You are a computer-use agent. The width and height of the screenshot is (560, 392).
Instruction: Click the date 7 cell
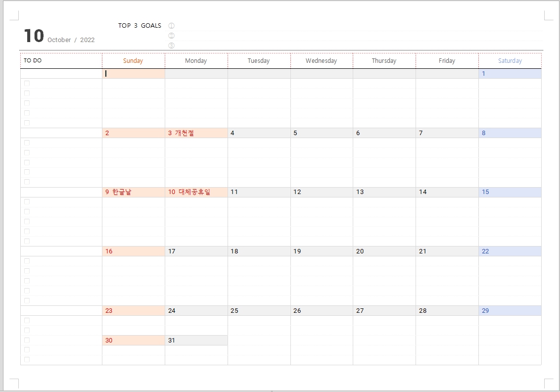coord(447,133)
